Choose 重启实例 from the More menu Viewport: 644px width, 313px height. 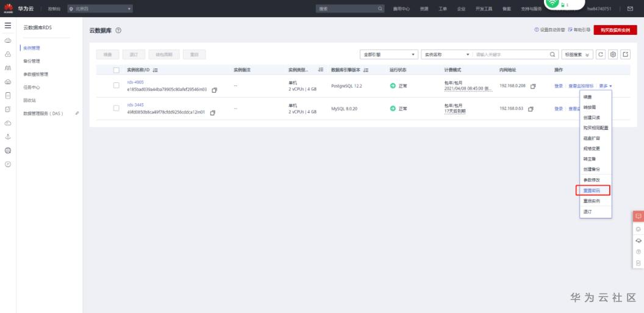[591, 201]
